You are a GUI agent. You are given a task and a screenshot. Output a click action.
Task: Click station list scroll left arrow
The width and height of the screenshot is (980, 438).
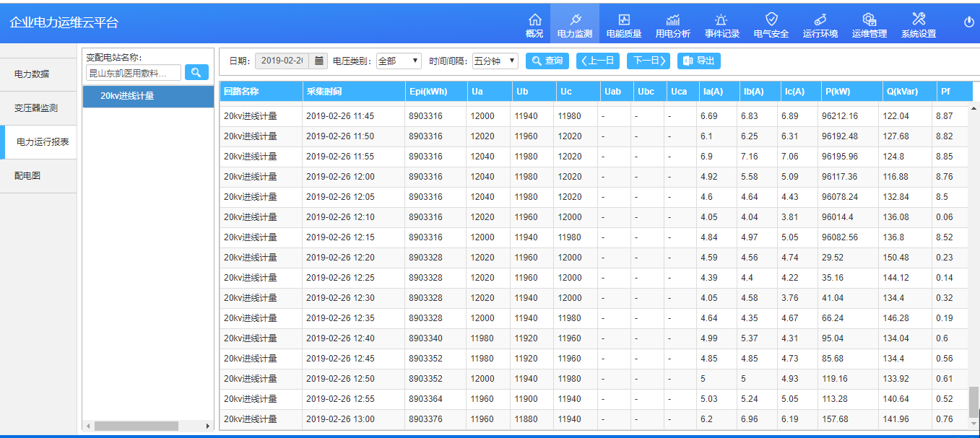[88, 426]
